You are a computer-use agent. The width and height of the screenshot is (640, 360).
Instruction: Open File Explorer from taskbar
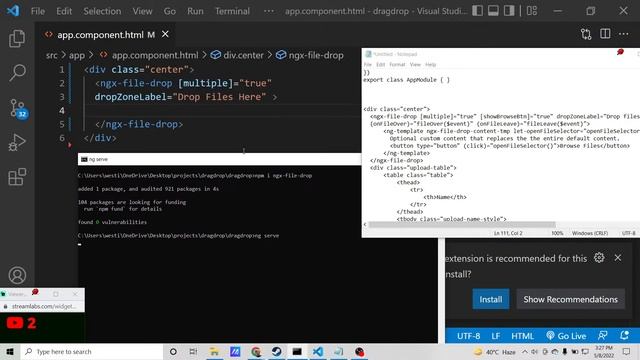coord(214,351)
